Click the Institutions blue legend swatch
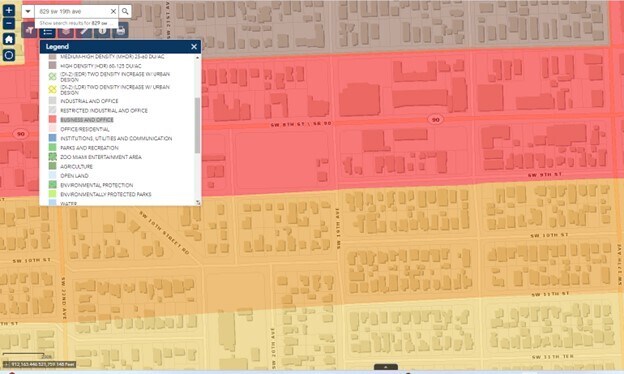Screen dimensions: 624x374 [x=52, y=138]
